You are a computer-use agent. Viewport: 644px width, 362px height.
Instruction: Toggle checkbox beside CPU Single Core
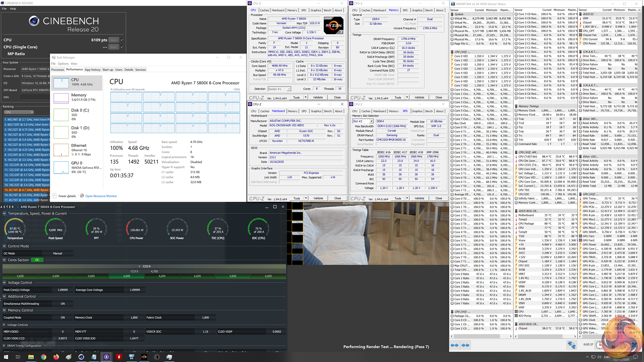tap(122, 47)
